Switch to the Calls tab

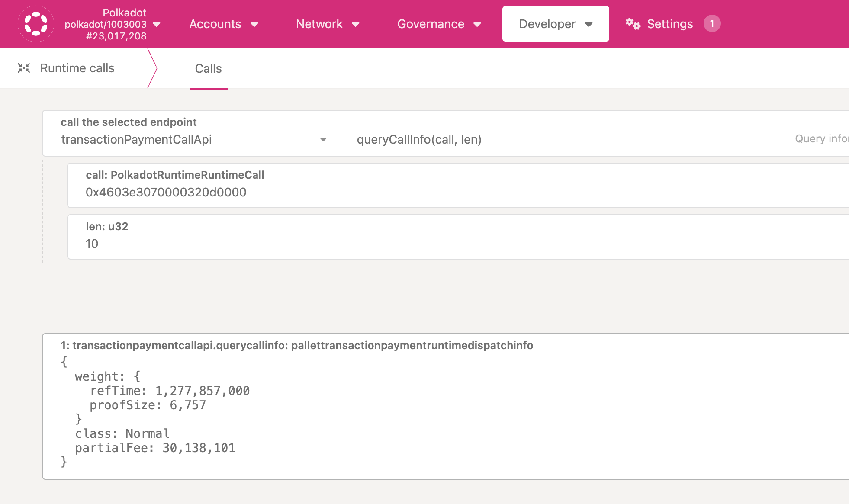208,68
